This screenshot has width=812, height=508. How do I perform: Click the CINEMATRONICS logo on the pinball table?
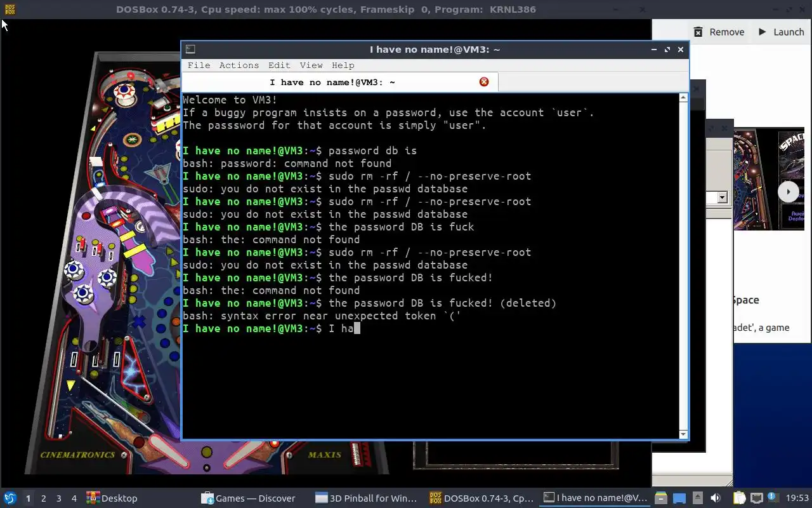77,455
